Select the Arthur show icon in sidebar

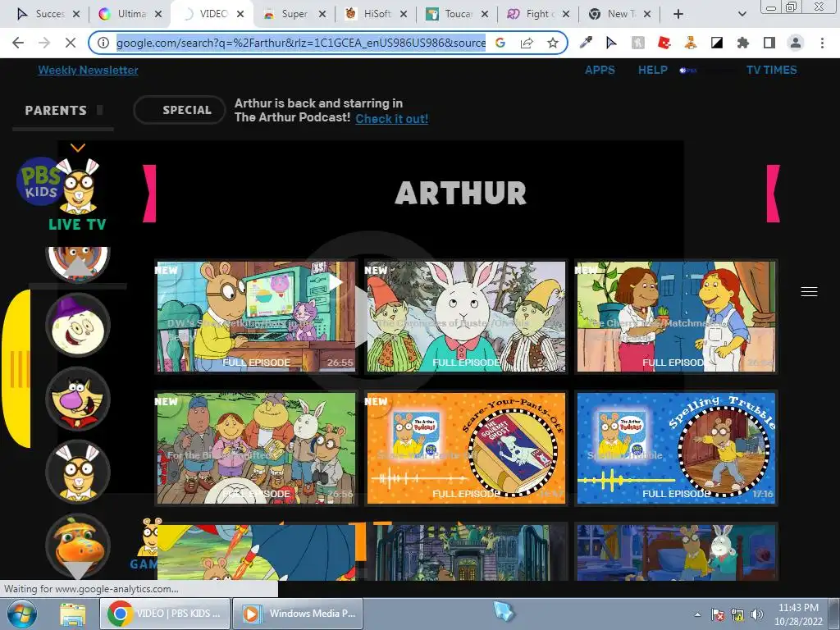point(78,472)
